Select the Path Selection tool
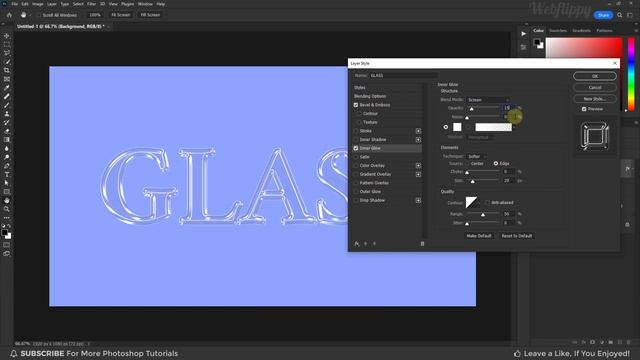640x360 pixels. point(7,183)
